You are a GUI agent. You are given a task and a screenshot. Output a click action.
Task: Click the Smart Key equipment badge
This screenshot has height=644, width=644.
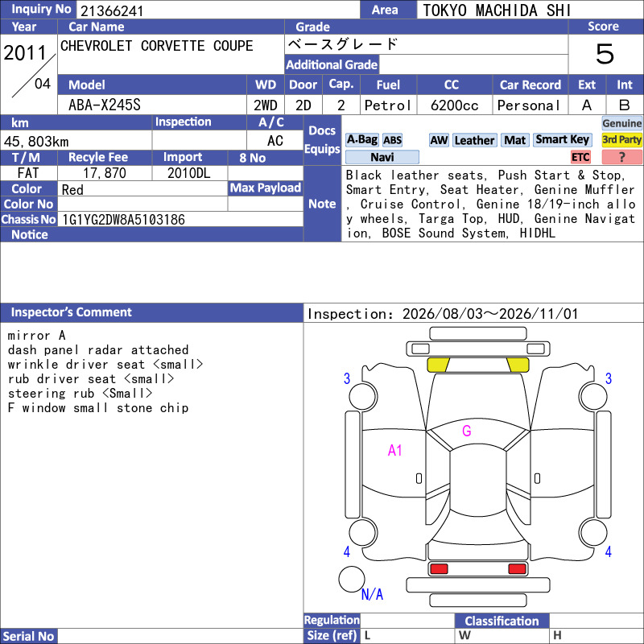(x=562, y=140)
